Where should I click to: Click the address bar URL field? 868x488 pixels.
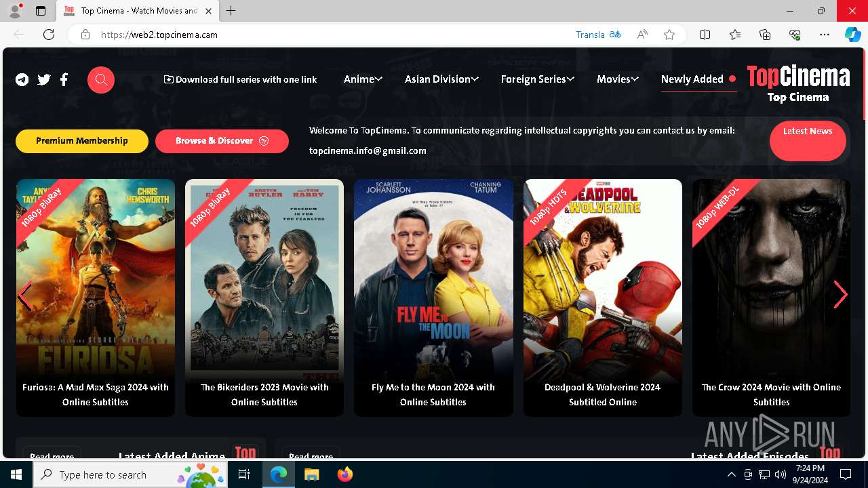(332, 35)
